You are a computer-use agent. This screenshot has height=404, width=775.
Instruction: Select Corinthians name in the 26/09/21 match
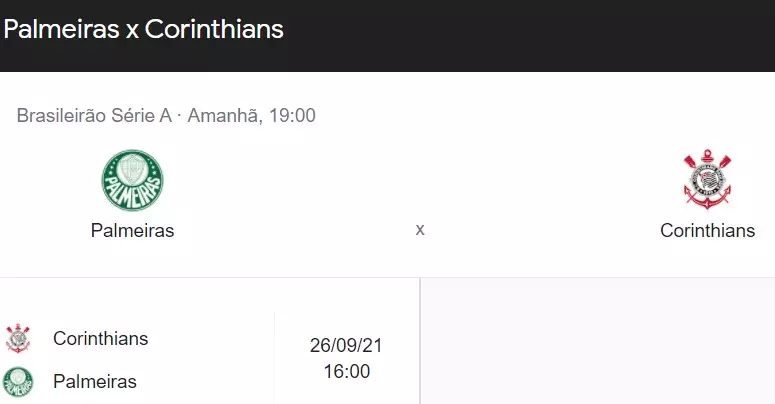pos(100,338)
